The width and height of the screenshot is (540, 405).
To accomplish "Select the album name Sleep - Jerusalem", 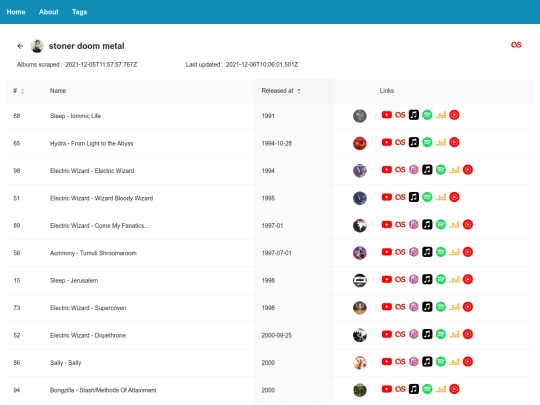I will tap(74, 280).
